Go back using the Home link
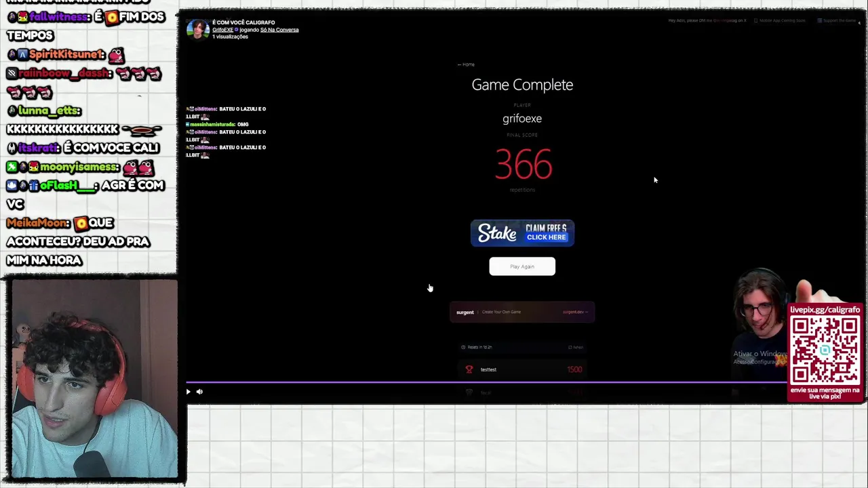This screenshot has width=868, height=488. 467,64
